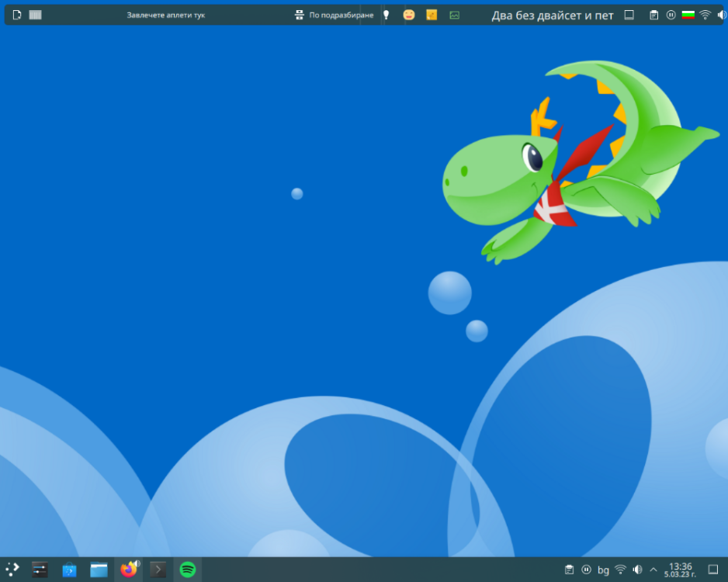Screen dimensions: 728x582
Task: Switch to the Firefox window
Action: [x=129, y=570]
